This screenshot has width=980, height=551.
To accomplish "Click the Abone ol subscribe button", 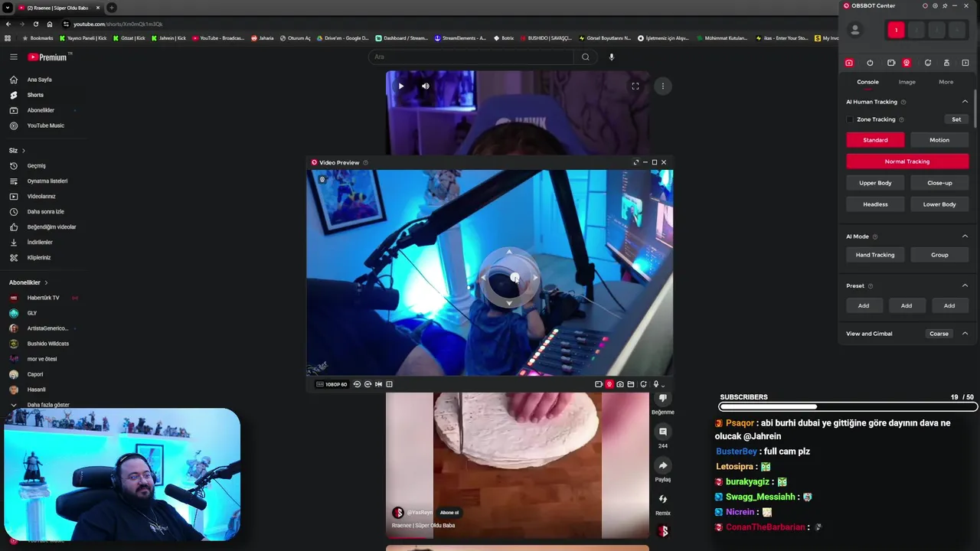I will (449, 513).
